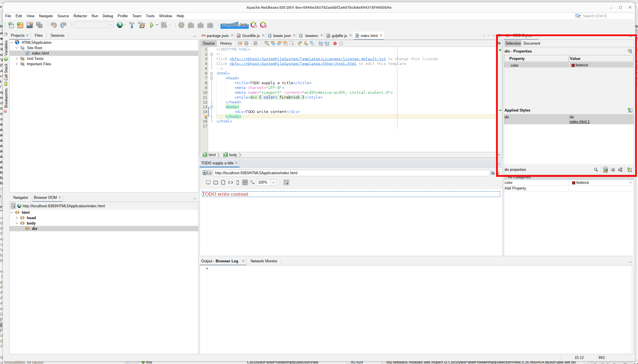Screen dimensions: 638x364
Task: Switch to the Network Monitor tab
Action: point(264,261)
